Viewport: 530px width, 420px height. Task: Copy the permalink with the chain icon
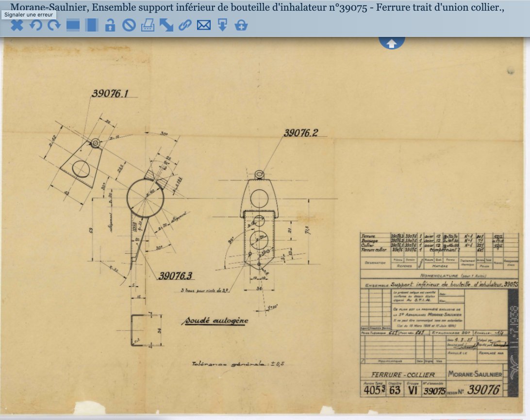pos(185,25)
